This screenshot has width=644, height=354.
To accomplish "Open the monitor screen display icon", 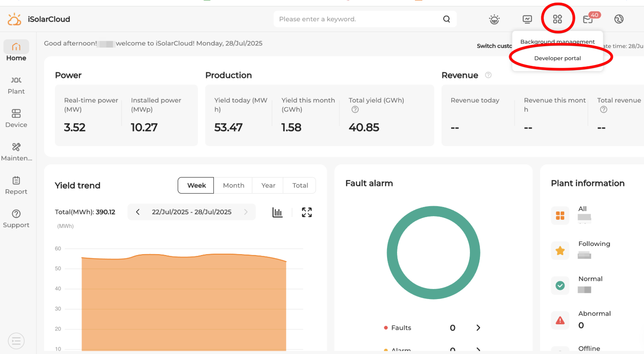I will [528, 19].
